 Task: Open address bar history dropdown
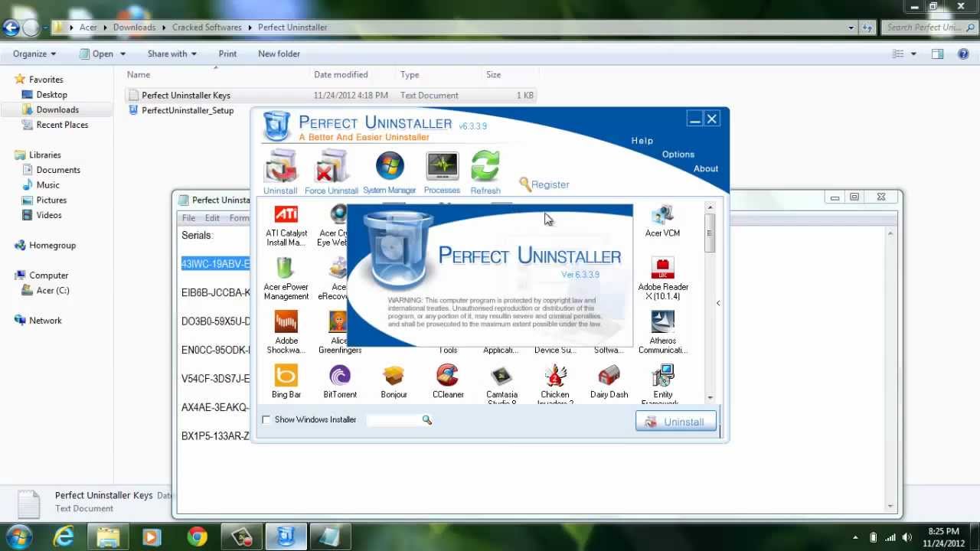(x=851, y=28)
